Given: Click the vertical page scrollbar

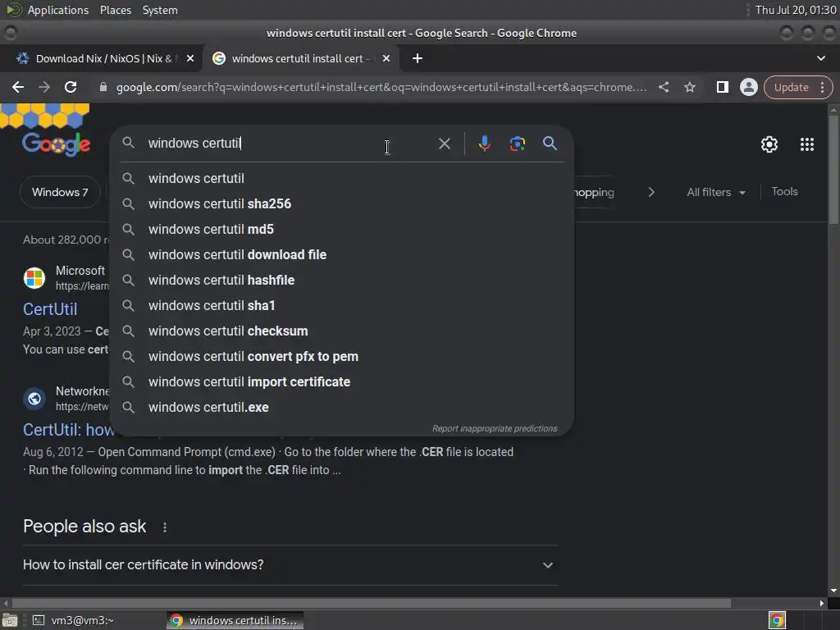Looking at the screenshot, I should pyautogui.click(x=833, y=171).
